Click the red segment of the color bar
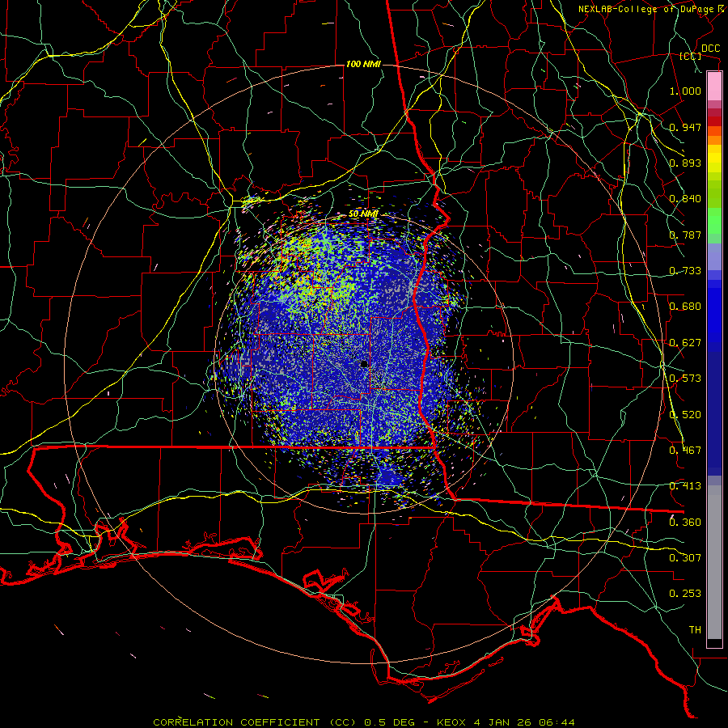The height and width of the screenshot is (728, 728). 714,121
